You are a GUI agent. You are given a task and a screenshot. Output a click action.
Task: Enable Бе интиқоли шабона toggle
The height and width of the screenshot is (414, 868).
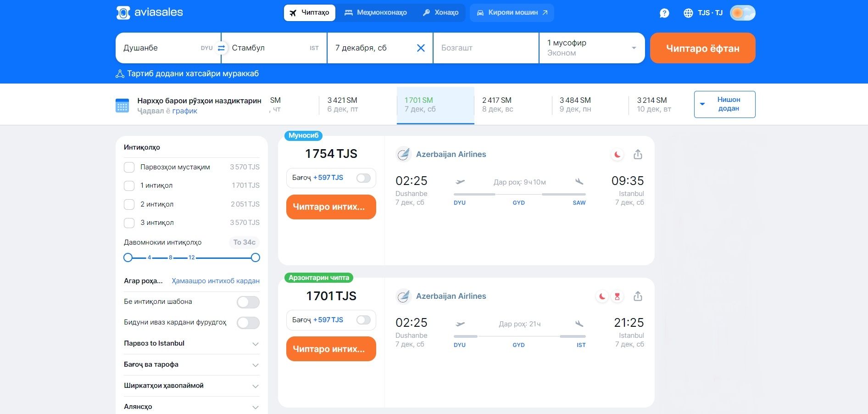[248, 302]
